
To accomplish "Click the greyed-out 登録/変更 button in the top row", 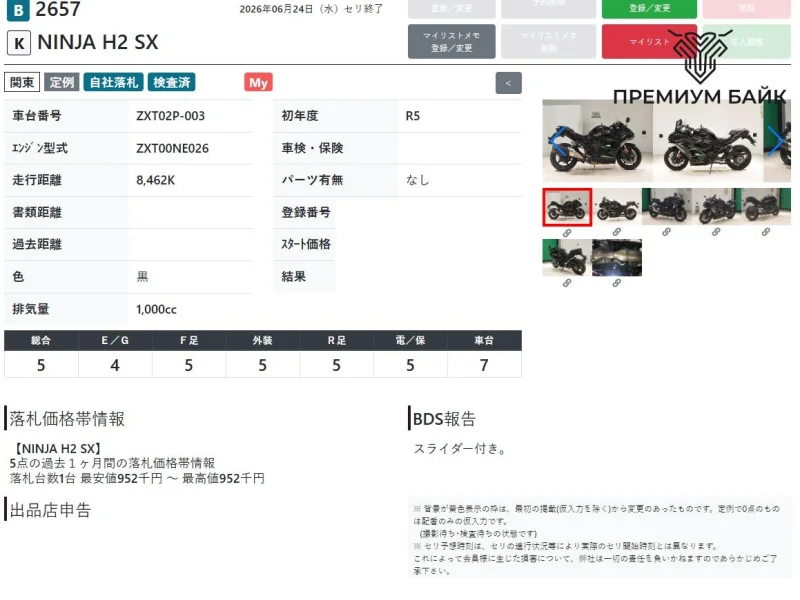I will pos(452,9).
